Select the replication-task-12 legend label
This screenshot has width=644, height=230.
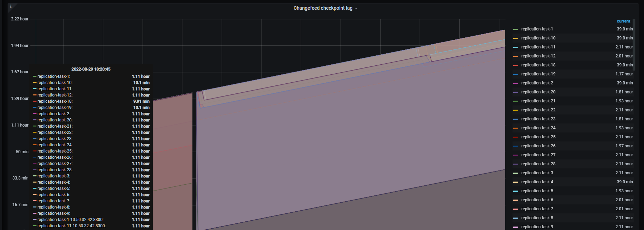point(538,56)
